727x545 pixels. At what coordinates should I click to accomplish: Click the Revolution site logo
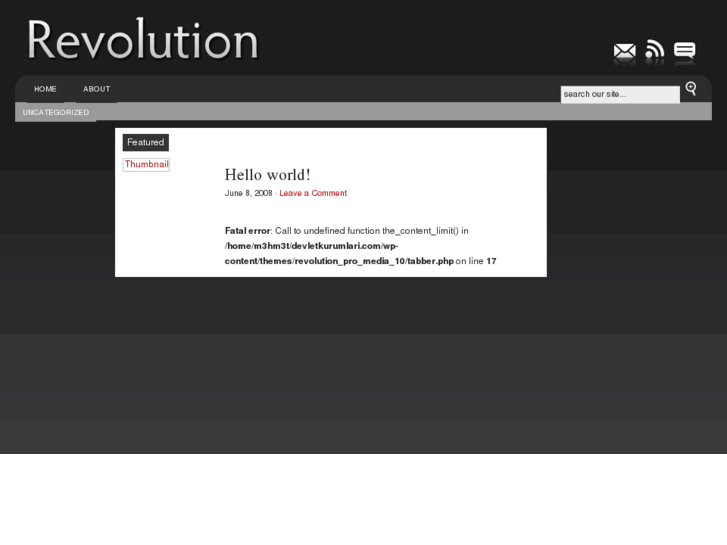click(142, 40)
